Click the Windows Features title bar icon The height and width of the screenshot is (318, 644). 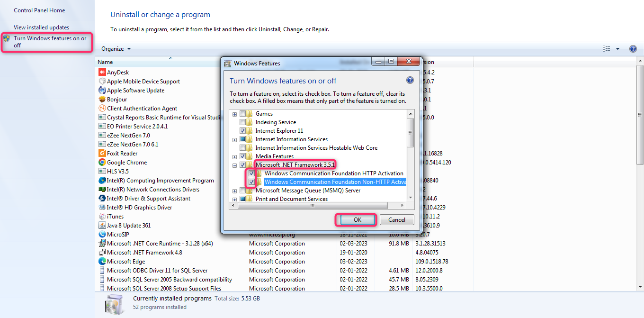[x=228, y=64]
